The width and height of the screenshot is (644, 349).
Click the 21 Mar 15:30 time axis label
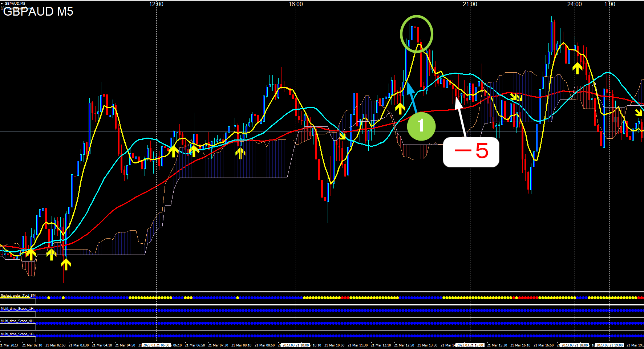497,345
